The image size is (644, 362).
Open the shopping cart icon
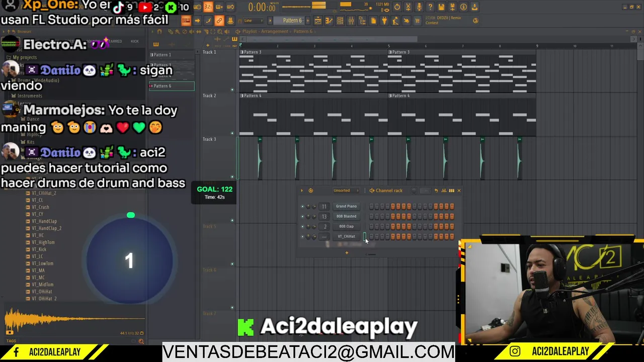click(417, 21)
